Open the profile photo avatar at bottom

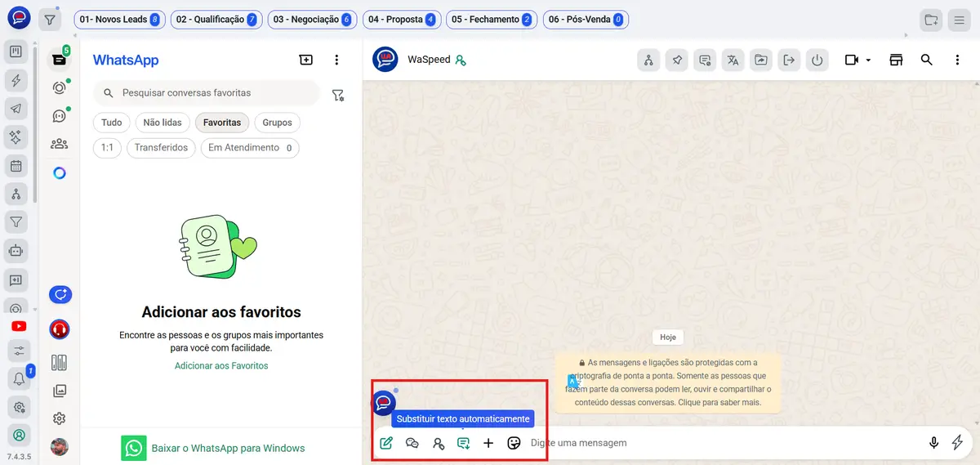[x=59, y=447]
